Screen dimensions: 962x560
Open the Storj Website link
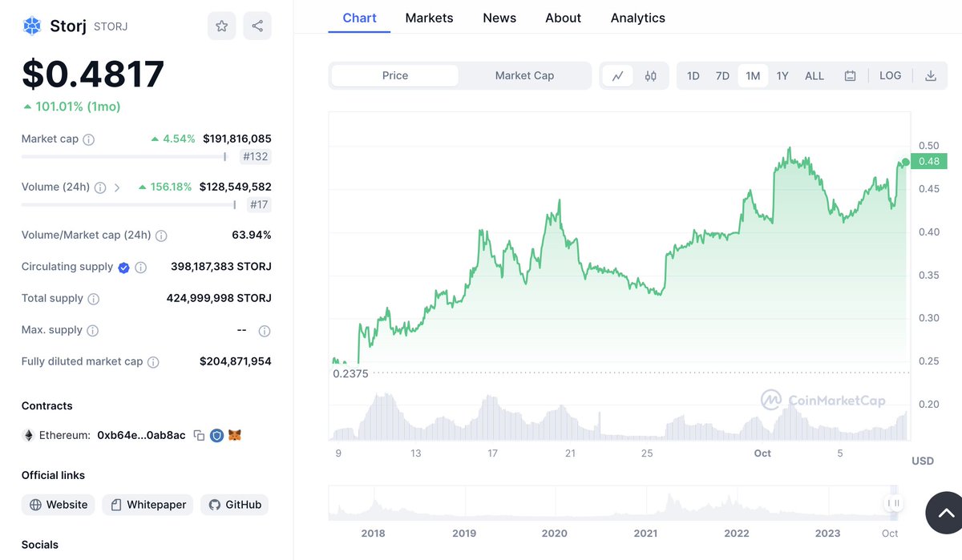[x=59, y=505]
